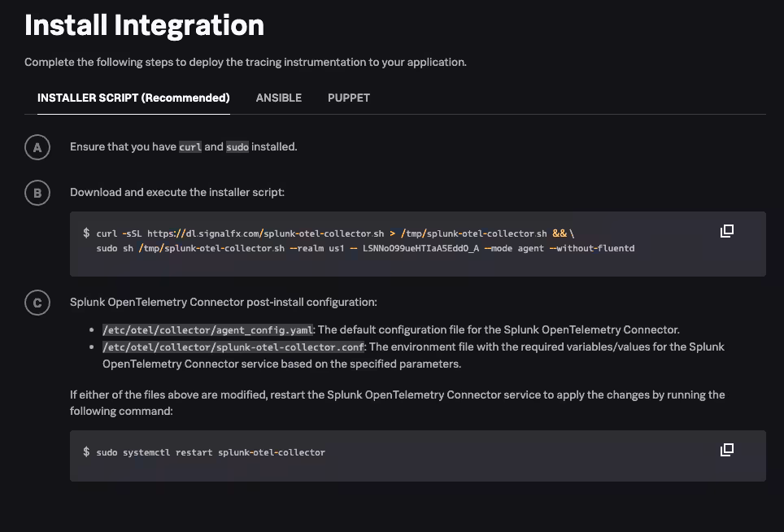Click the step A circle marker

[37, 147]
